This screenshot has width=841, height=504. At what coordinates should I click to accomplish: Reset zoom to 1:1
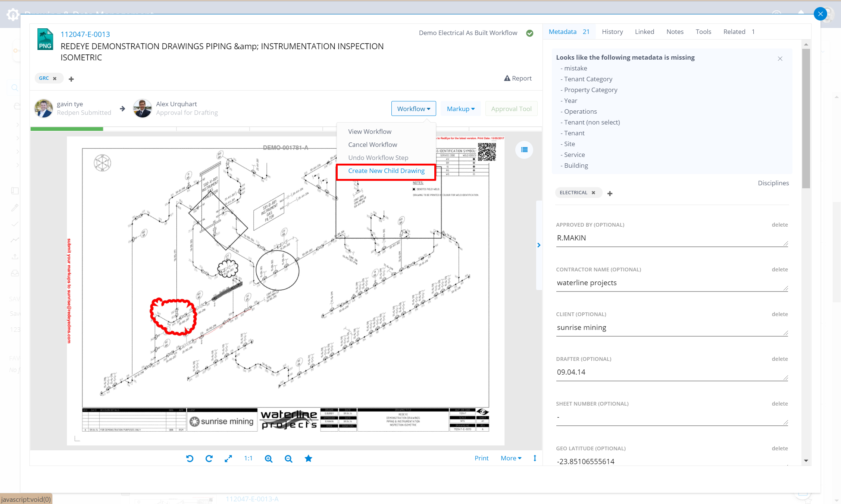248,458
